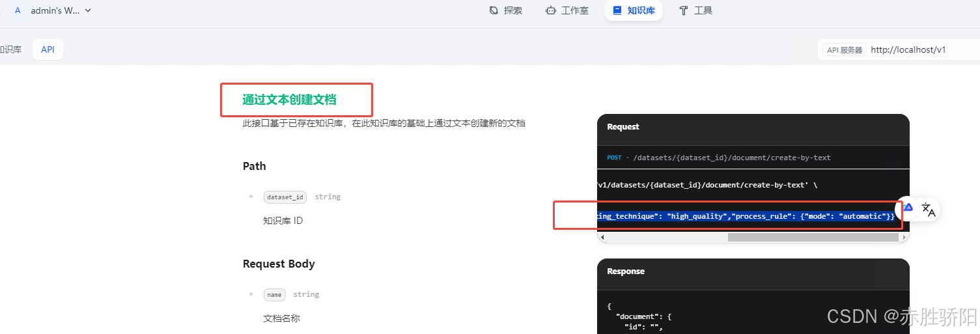Click the Request code panel title
Image resolution: width=980 pixels, height=334 pixels.
[623, 127]
